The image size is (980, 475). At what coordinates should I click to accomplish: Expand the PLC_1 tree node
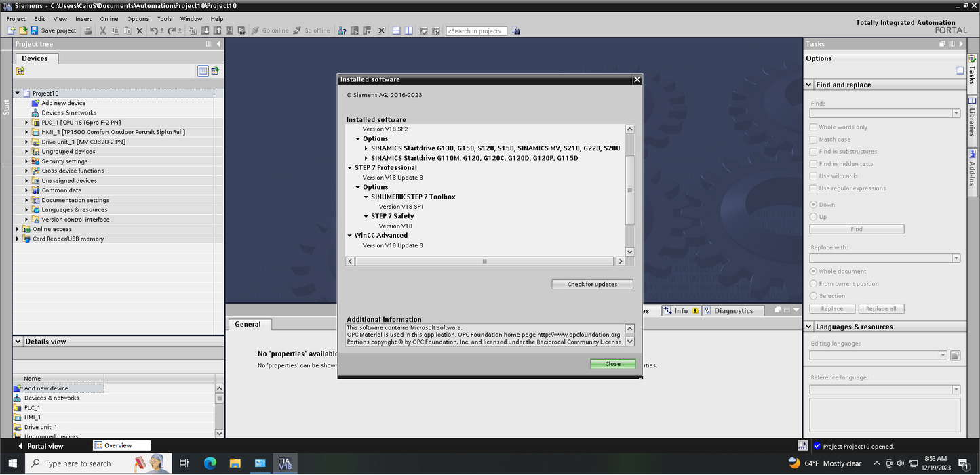point(26,123)
